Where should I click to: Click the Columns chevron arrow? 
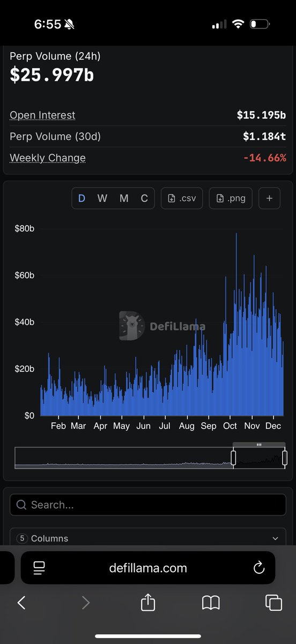point(276,538)
